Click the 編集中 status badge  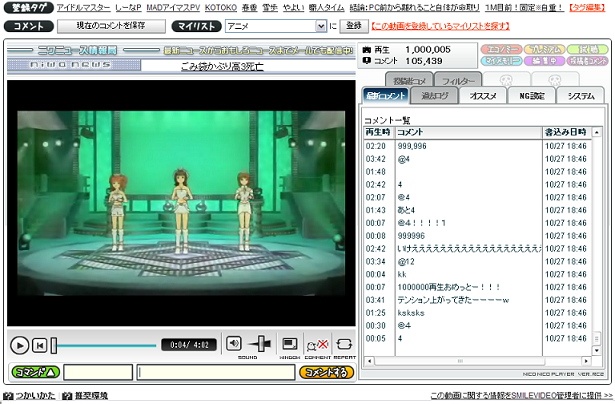(x=544, y=61)
